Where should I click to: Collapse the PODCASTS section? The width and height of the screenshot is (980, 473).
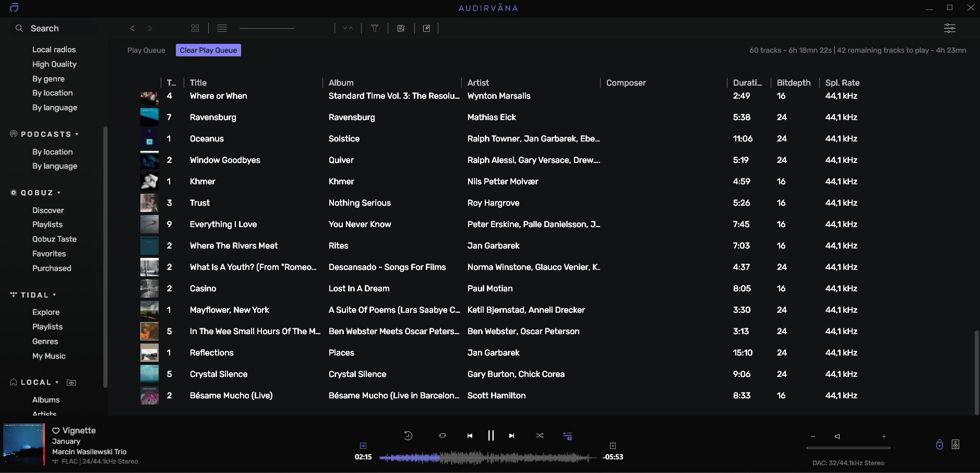[x=77, y=134]
